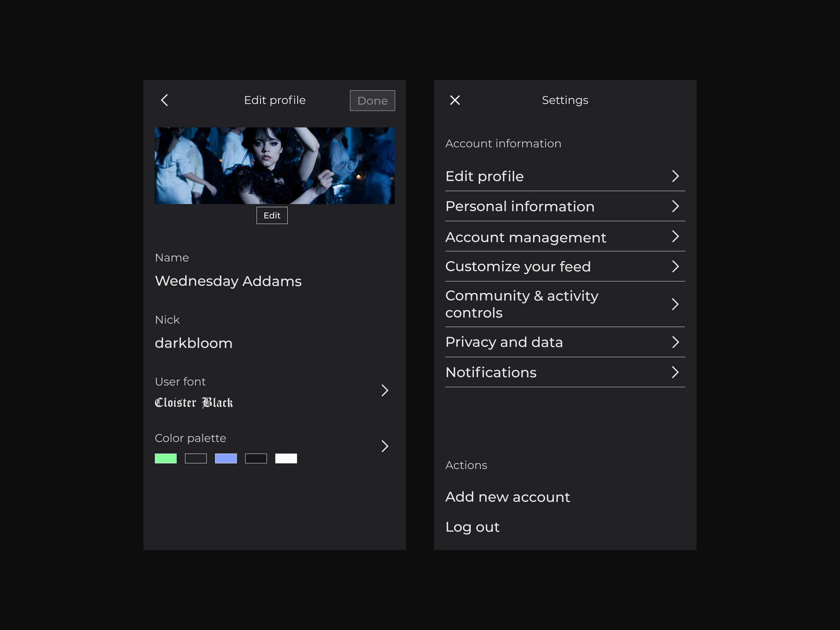
Task: Open Personal information settings
Action: coord(519,206)
